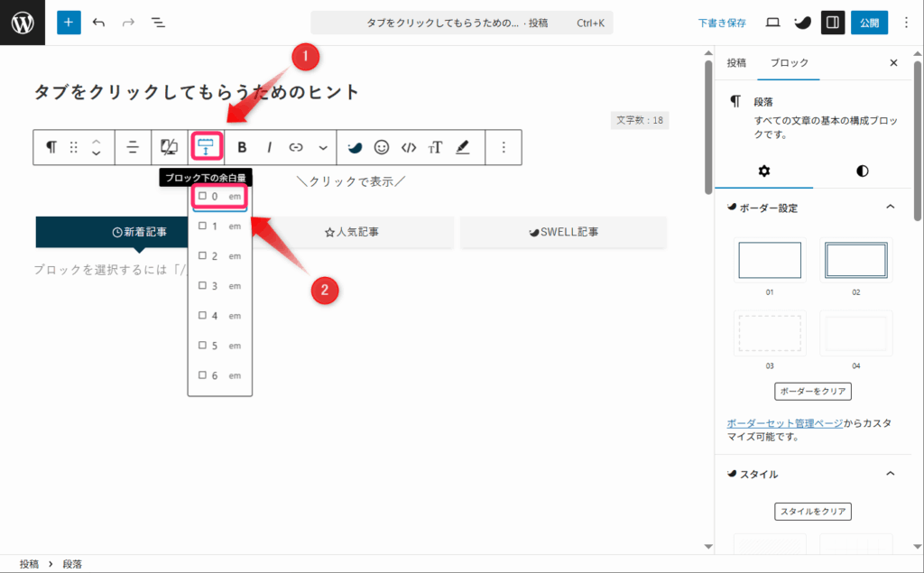This screenshot has width=924, height=573.
Task: Click the 公開 publish button
Action: (869, 23)
